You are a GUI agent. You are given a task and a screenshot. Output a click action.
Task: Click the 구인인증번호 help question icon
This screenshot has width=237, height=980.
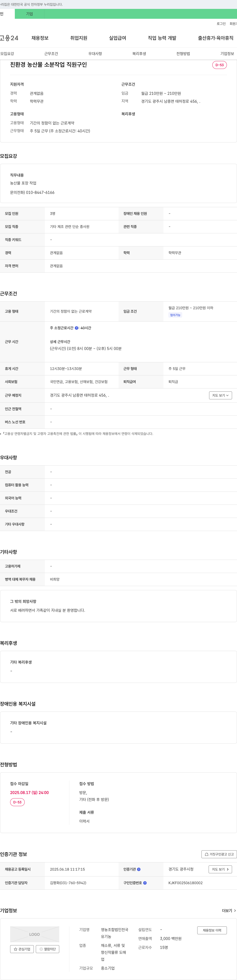[145, 883]
